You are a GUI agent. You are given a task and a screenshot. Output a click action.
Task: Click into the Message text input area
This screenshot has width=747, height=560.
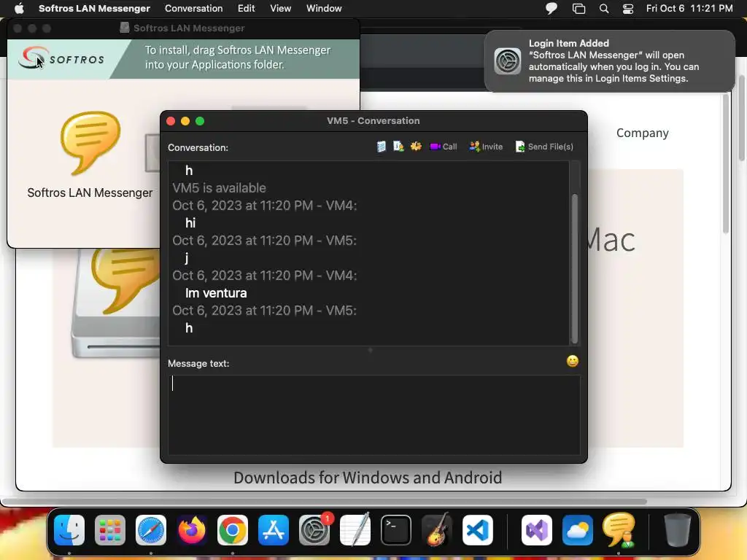tap(374, 414)
